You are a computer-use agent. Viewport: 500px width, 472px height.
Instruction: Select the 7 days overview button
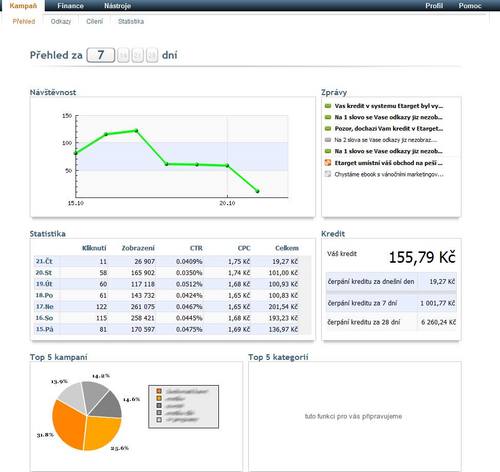point(101,55)
